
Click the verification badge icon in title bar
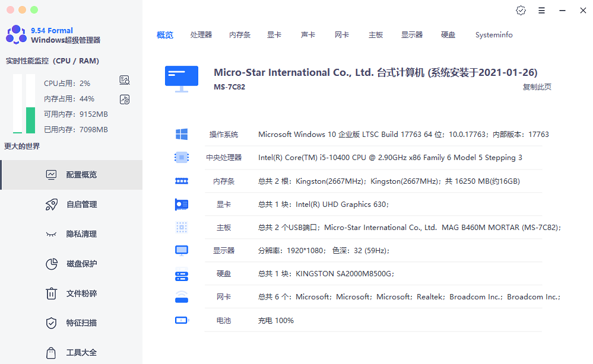pyautogui.click(x=521, y=10)
